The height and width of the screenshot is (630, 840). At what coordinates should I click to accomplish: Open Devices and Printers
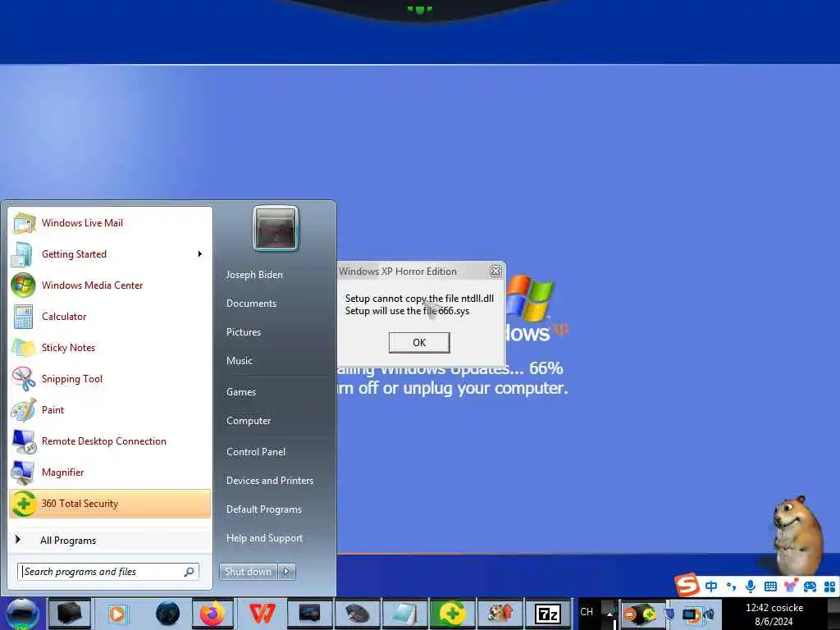(269, 481)
